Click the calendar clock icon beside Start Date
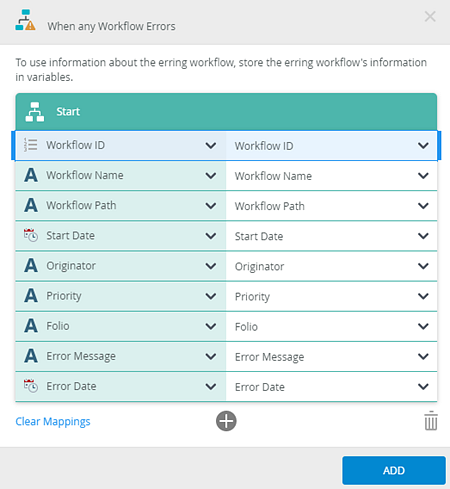The width and height of the screenshot is (450, 489). (31, 235)
